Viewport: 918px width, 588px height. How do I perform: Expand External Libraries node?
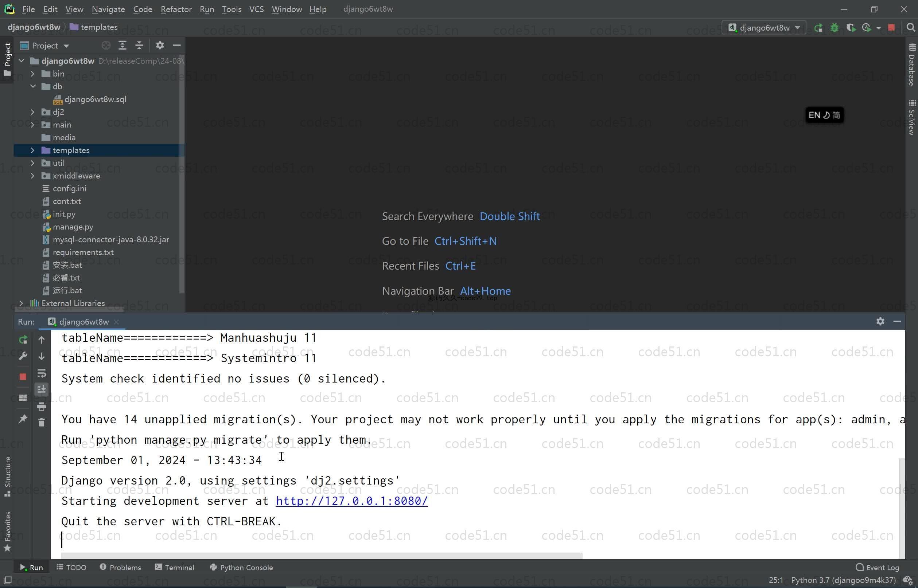pyautogui.click(x=22, y=303)
